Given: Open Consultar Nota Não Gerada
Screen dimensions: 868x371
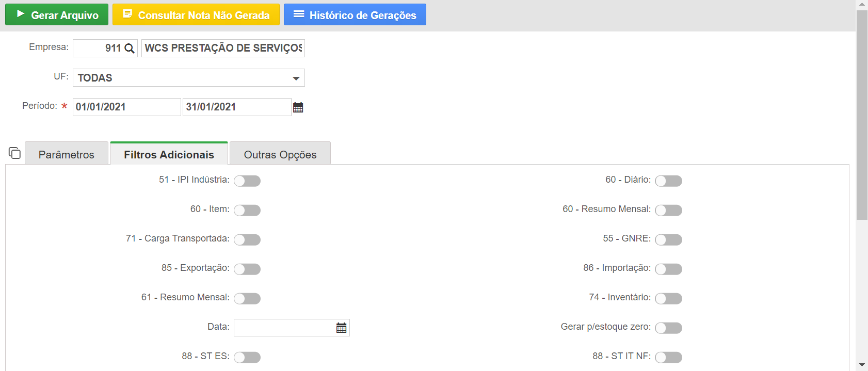Looking at the screenshot, I should tap(196, 14).
